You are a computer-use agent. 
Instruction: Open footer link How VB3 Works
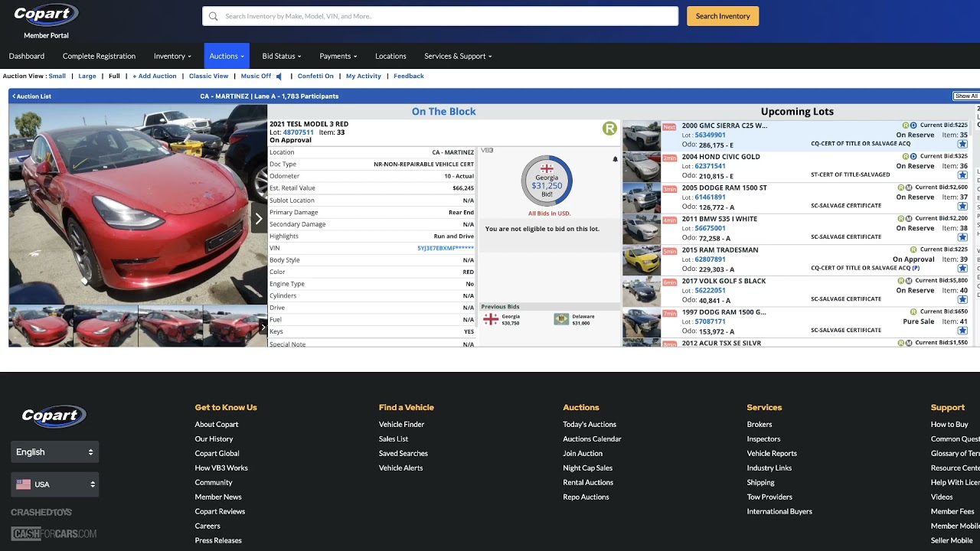point(221,468)
